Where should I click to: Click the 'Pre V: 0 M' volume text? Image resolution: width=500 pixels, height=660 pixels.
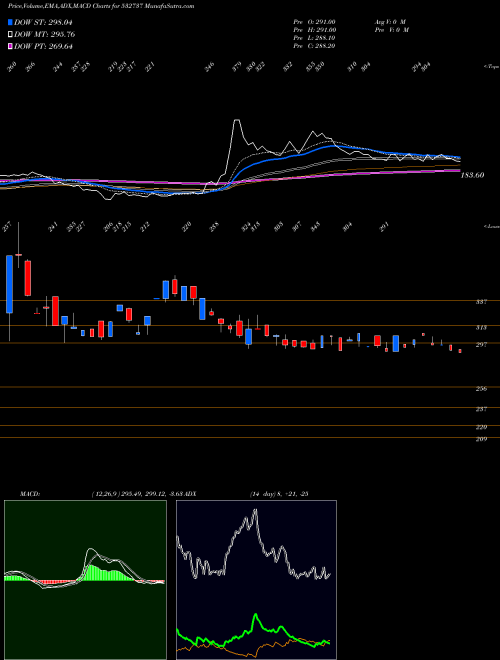click(x=391, y=29)
